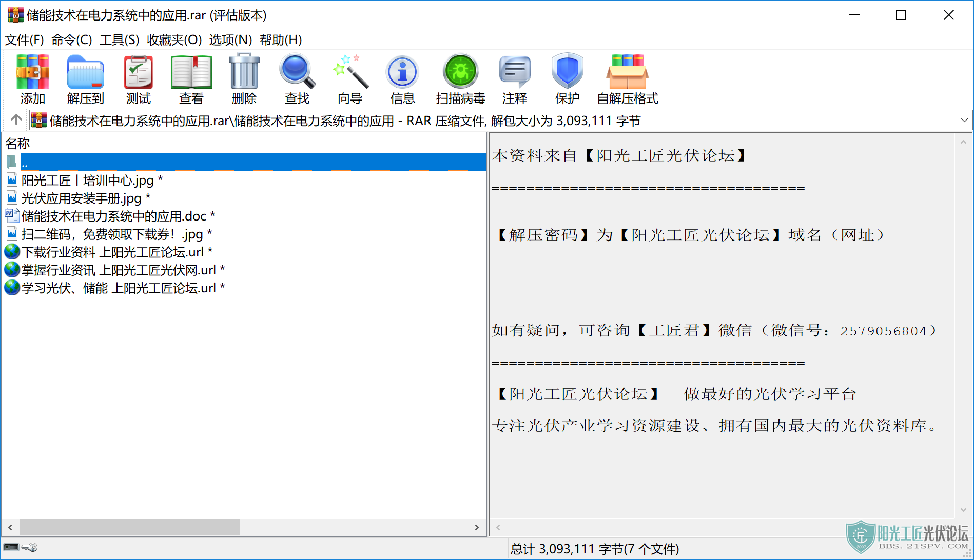Click the file list horizontal scrollbar thumb
974x560 pixels.
[x=130, y=527]
